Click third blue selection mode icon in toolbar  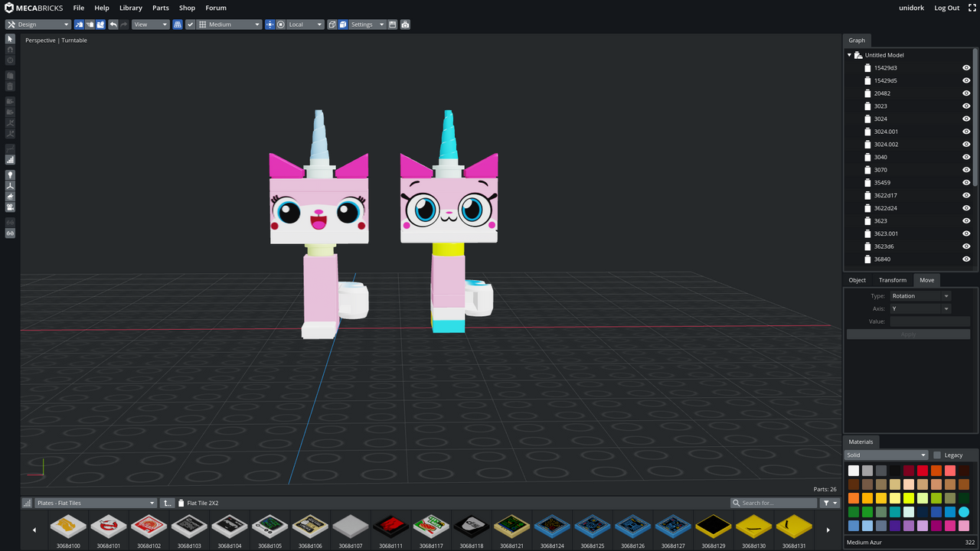(100, 24)
